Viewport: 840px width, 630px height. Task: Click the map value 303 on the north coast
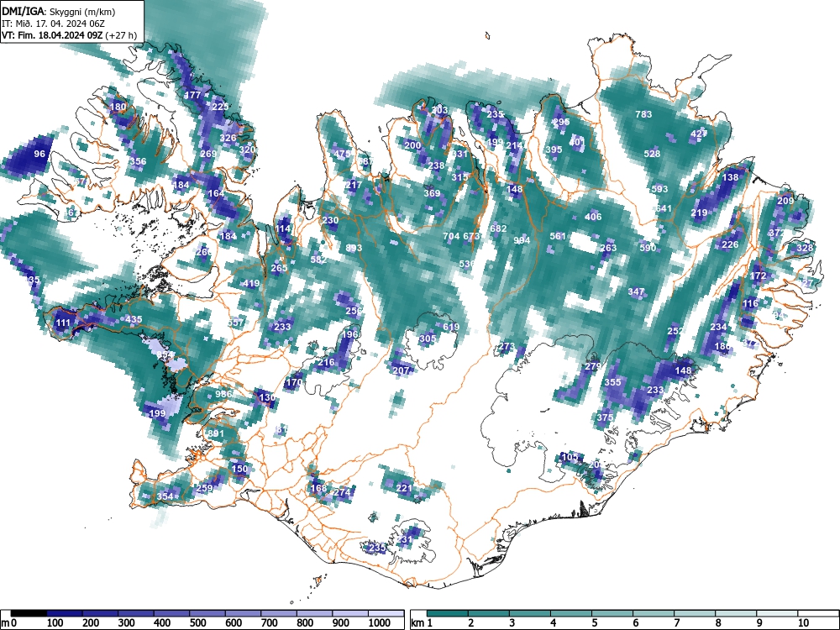[x=439, y=110]
